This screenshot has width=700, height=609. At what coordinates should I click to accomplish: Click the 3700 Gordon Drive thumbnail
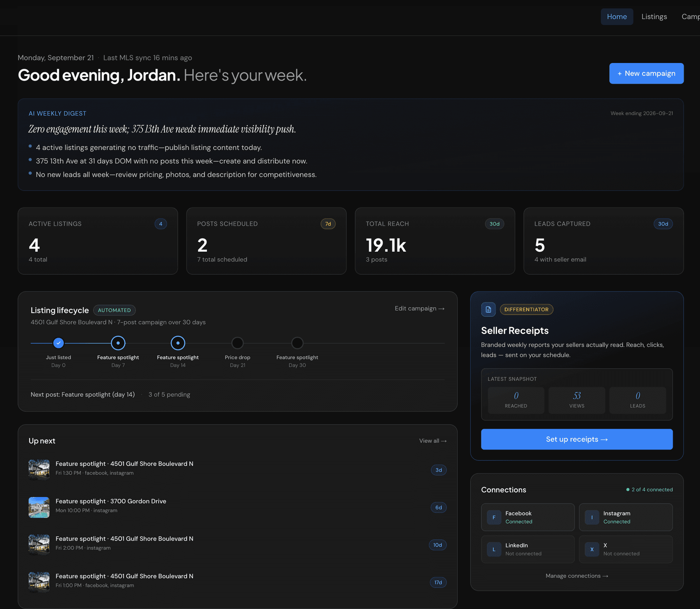(x=39, y=507)
